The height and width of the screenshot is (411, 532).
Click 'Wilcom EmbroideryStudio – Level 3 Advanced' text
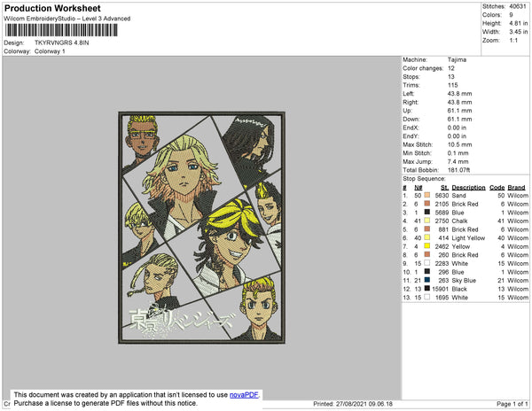point(67,19)
